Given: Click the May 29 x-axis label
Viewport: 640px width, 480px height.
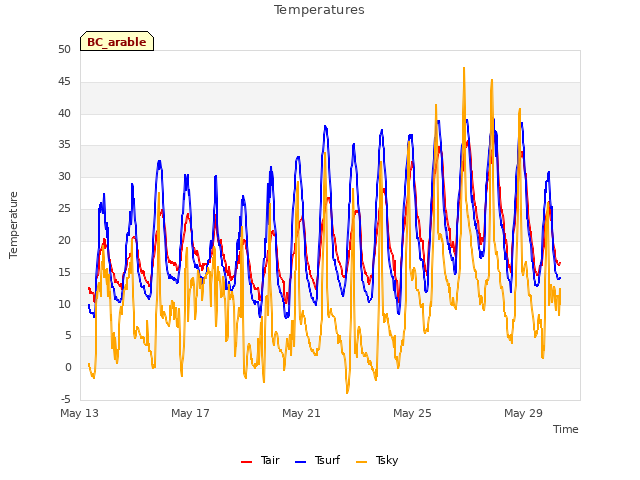Looking at the screenshot, I should [x=523, y=413].
